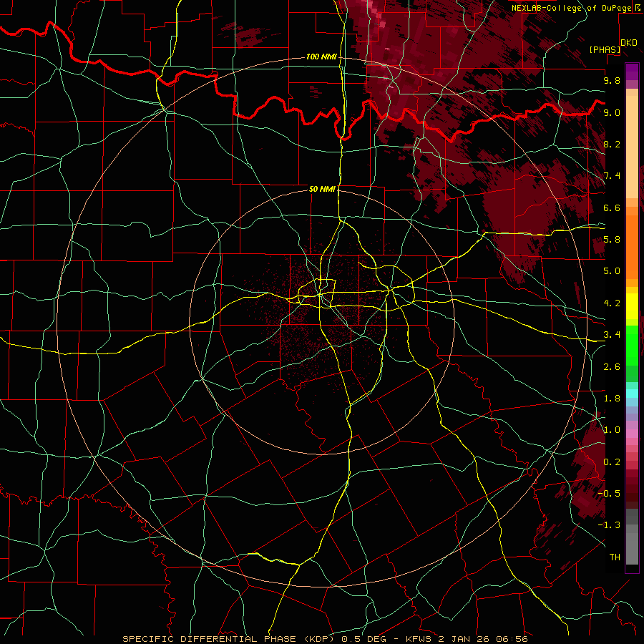Click the "100 NMI" range ring label
The image size is (644, 644).
(321, 57)
